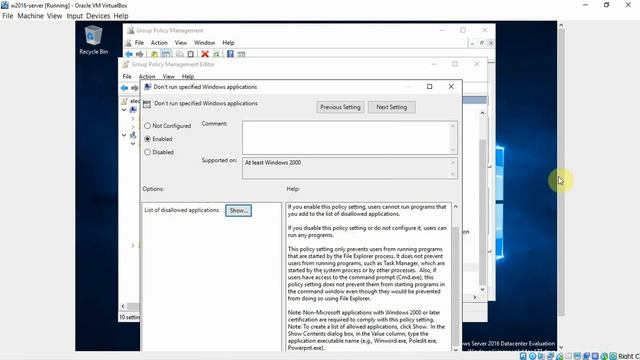Click Editor tree horizontal scroll left arrow

point(123,306)
